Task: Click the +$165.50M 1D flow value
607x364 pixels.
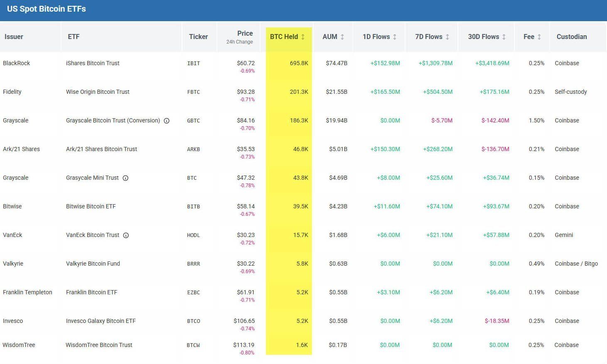Action: [x=385, y=92]
